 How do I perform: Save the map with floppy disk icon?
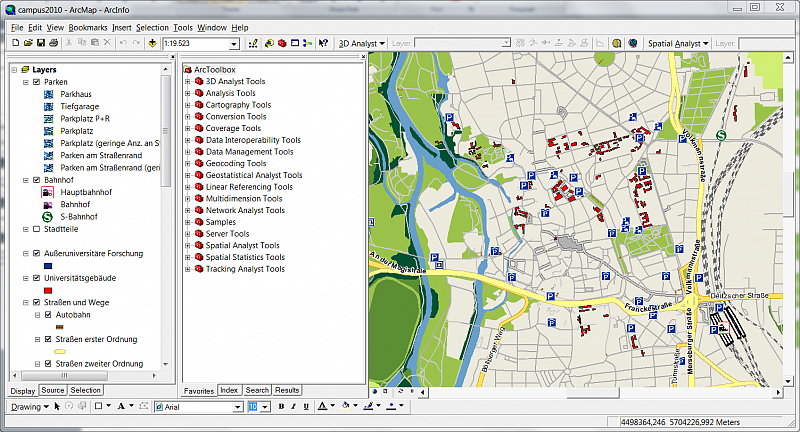[x=41, y=43]
